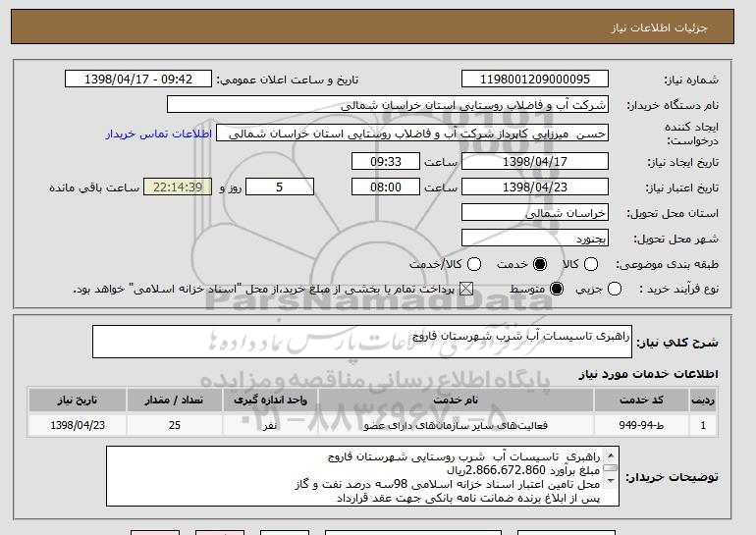Screen dimensions: 756x535
Task: Click the طبقه بندی موضوعی label
Action: click(668, 264)
